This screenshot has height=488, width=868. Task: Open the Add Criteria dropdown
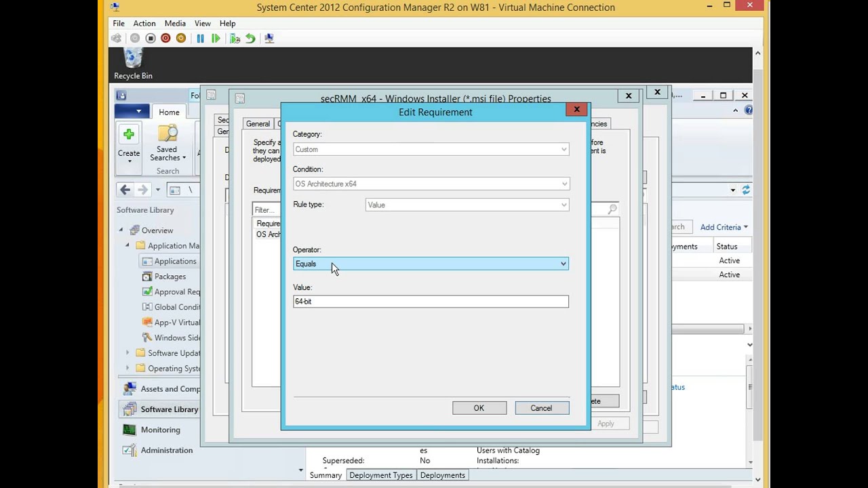click(x=724, y=227)
